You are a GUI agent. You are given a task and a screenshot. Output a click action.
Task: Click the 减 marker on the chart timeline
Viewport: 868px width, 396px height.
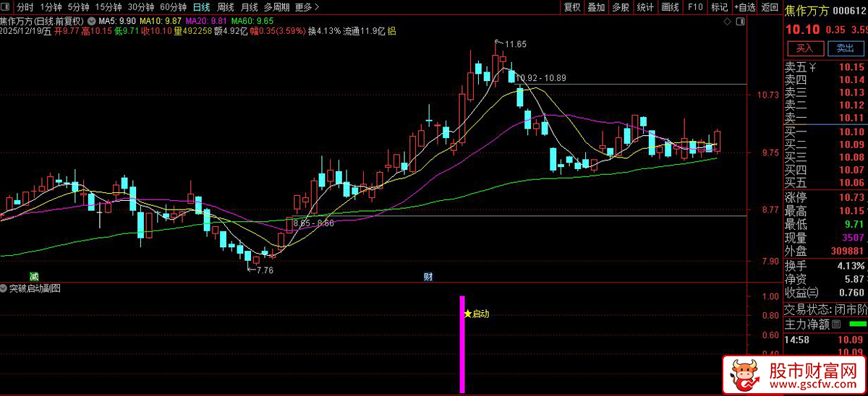[x=33, y=277]
